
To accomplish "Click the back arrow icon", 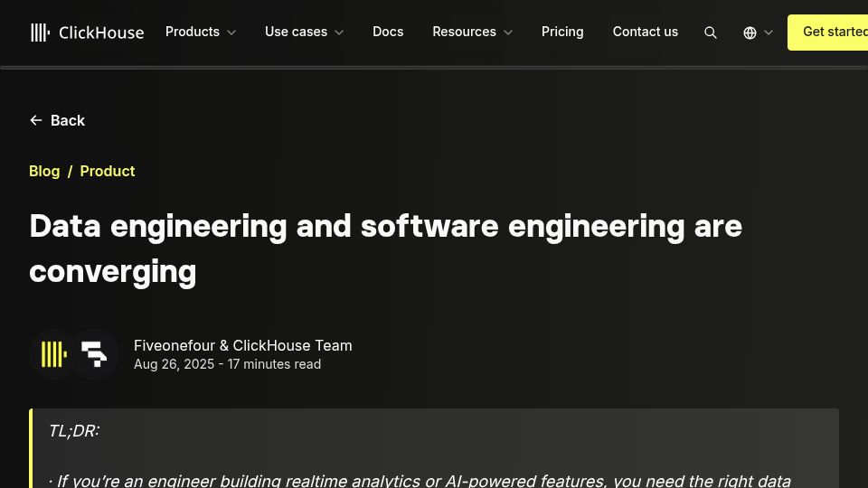I will (x=36, y=120).
